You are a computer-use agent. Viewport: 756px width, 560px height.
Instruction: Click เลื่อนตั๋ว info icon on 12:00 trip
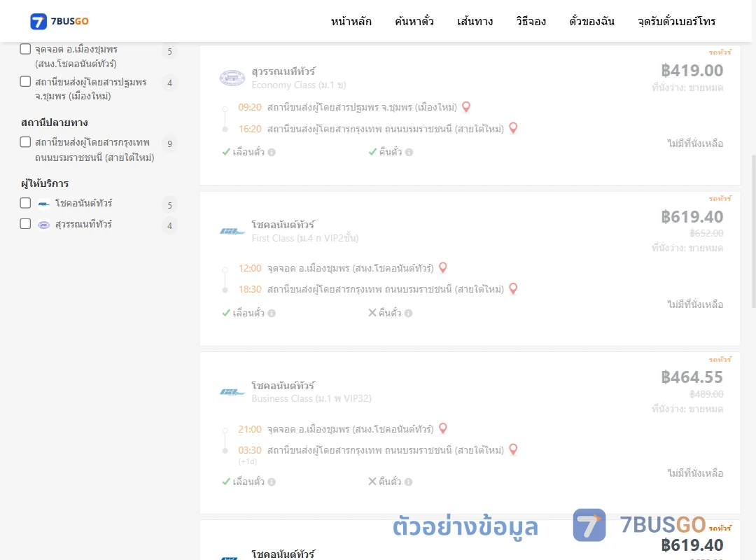(272, 314)
